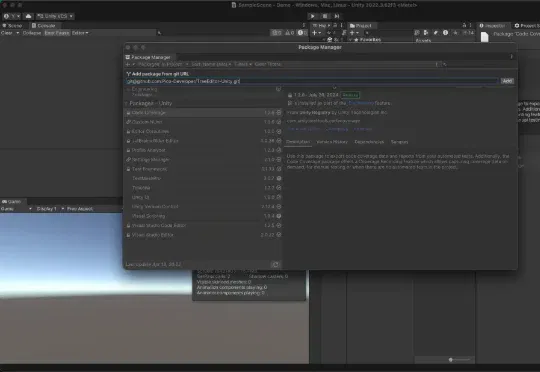
Task: Open the Samples tab
Action: tap(399, 142)
